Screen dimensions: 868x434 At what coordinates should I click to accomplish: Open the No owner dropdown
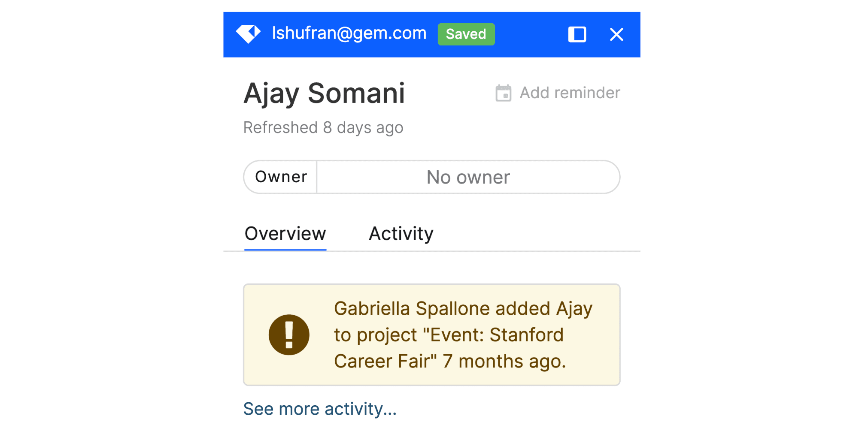coord(468,177)
